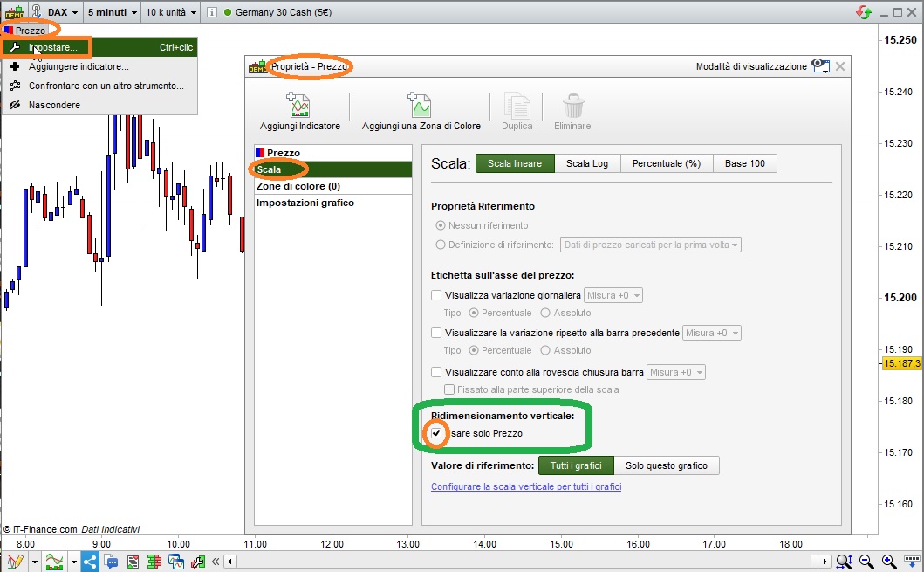This screenshot has height=572, width=924.
Task: Open the instrument info icon
Action: pos(212,12)
